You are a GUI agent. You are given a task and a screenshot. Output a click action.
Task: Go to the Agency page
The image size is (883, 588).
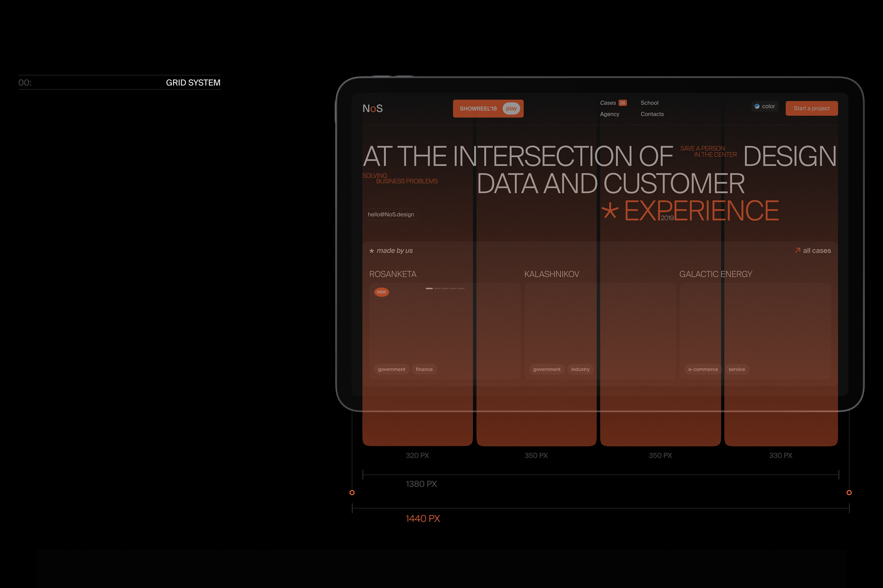click(x=609, y=114)
